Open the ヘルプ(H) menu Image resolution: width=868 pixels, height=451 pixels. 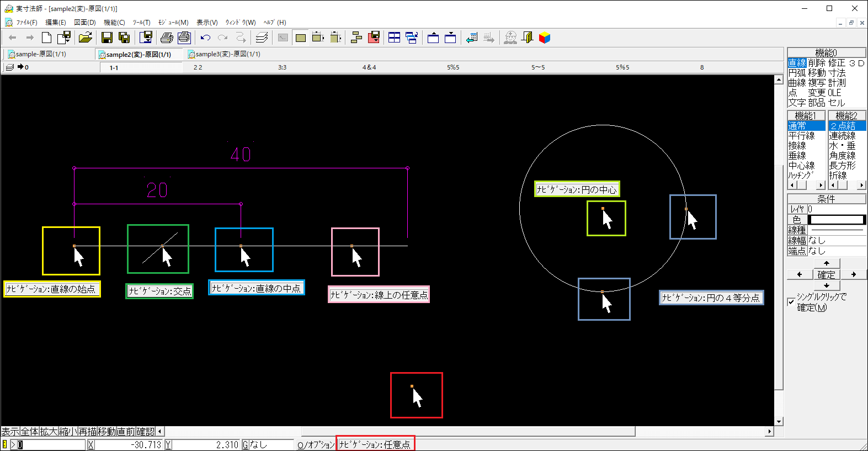[x=275, y=23]
